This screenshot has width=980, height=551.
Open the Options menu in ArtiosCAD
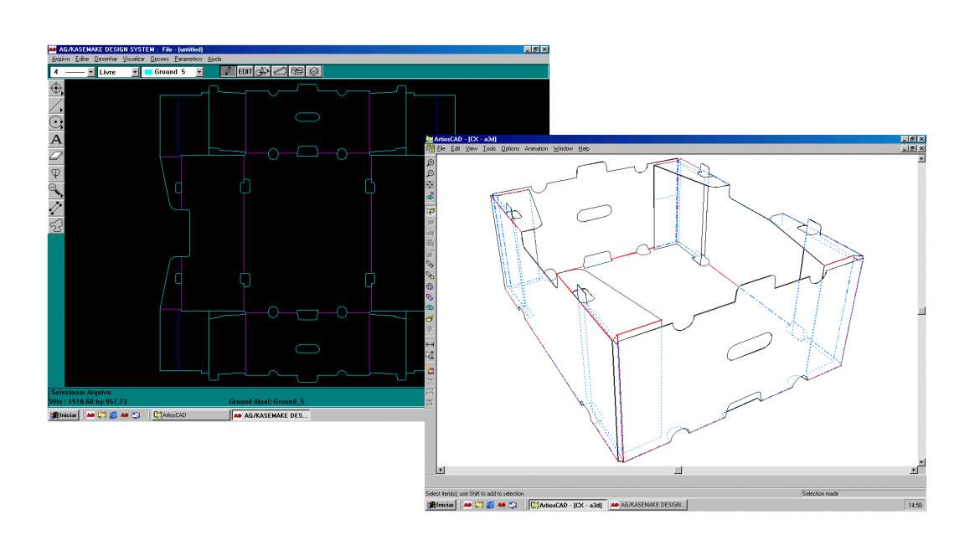510,149
